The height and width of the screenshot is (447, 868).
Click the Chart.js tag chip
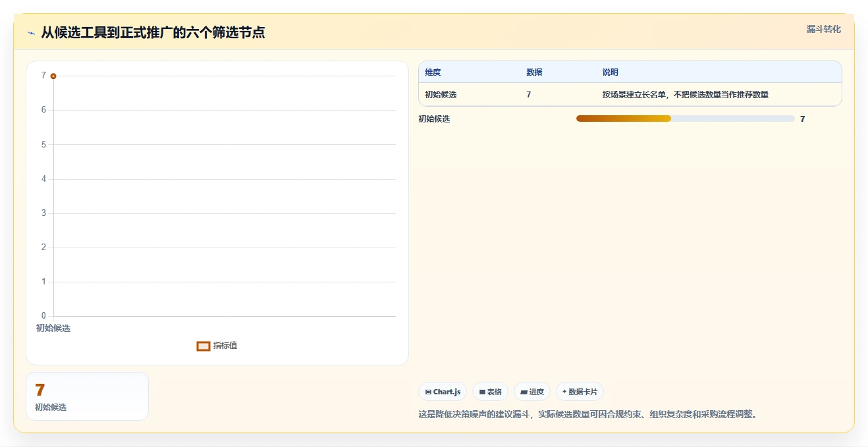443,392
